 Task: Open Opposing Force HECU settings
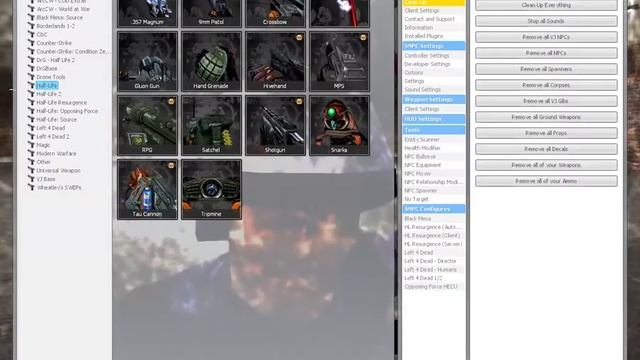pyautogui.click(x=431, y=287)
